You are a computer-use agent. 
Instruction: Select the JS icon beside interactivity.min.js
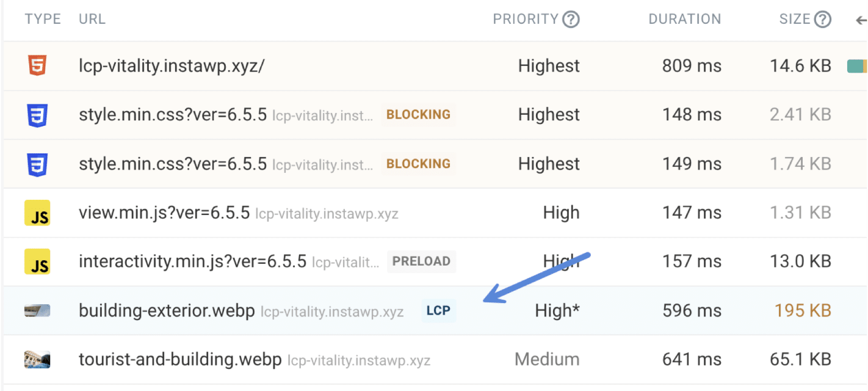tap(37, 261)
